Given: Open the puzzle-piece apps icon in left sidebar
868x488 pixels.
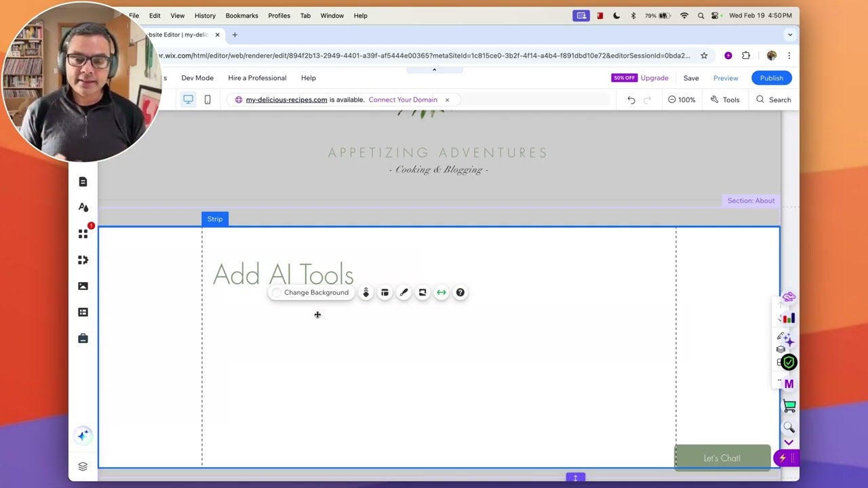Looking at the screenshot, I should [x=83, y=260].
